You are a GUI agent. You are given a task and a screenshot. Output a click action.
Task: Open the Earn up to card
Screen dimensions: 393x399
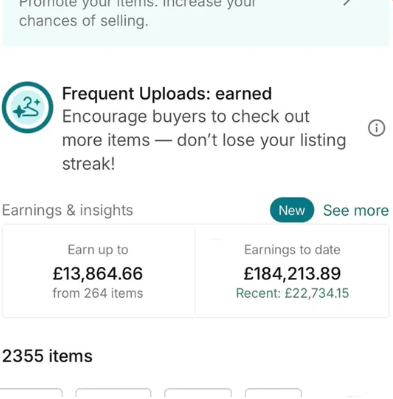[x=99, y=271]
